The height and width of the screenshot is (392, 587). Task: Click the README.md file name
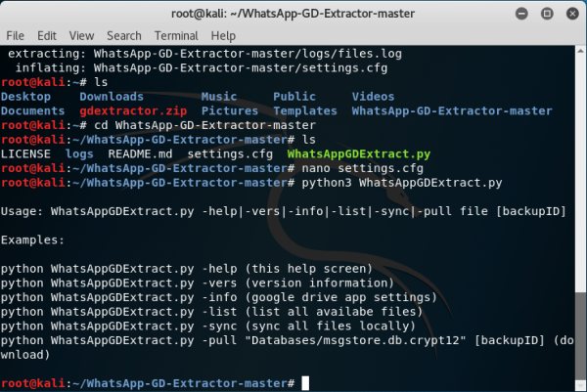(x=140, y=153)
